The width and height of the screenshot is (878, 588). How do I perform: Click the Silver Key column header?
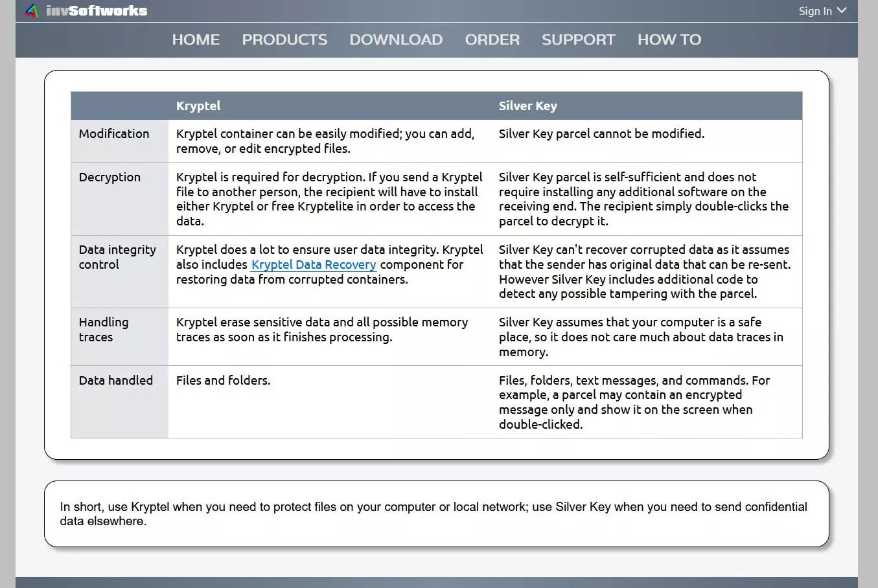coord(527,106)
